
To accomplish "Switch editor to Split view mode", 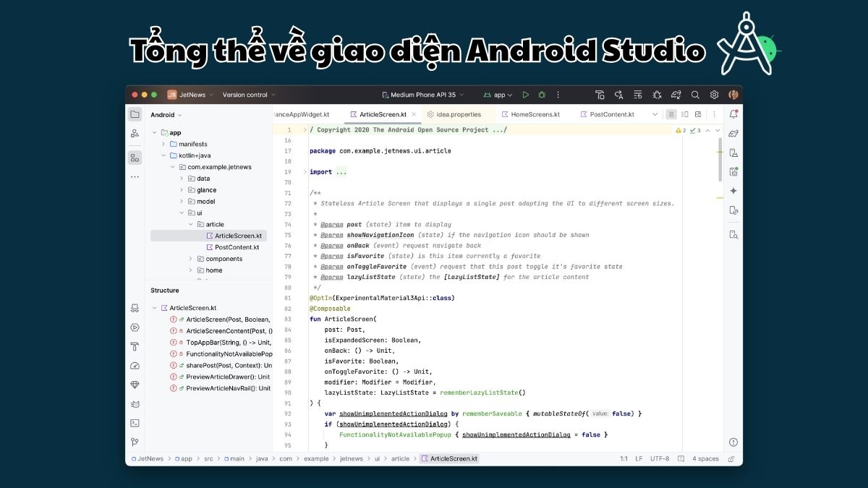I will [684, 114].
